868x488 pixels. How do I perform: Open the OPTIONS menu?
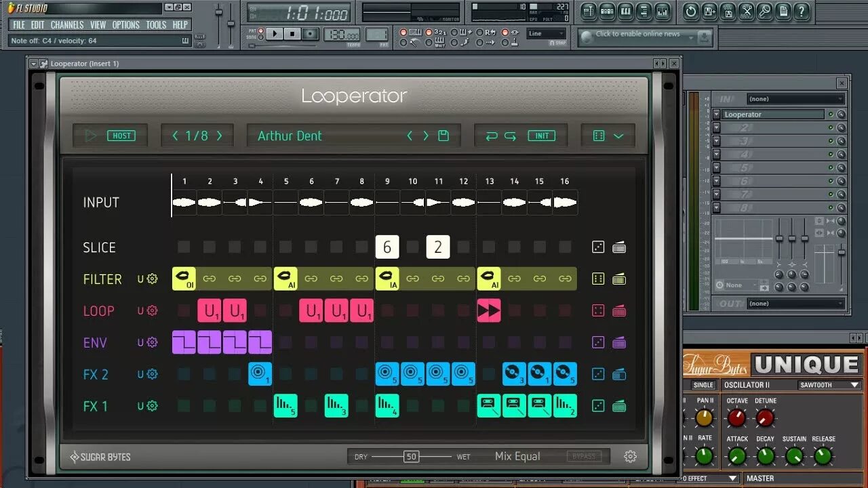pyautogui.click(x=125, y=24)
